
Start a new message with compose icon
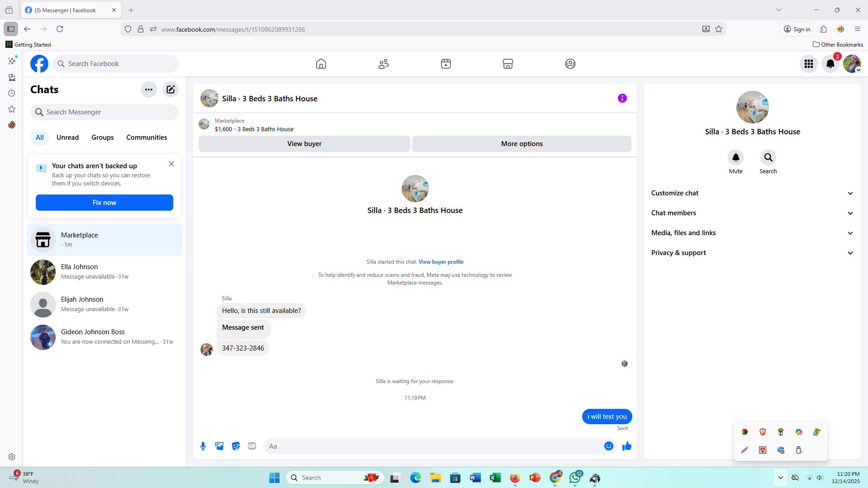[171, 90]
